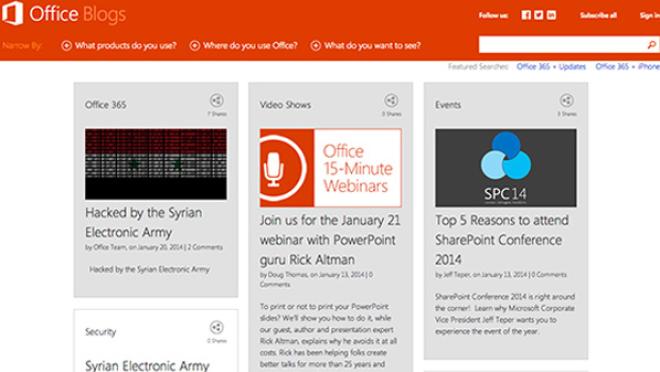The height and width of the screenshot is (372, 660).
Task: Click author 'Office Team' on the hacked post
Action: (109, 247)
